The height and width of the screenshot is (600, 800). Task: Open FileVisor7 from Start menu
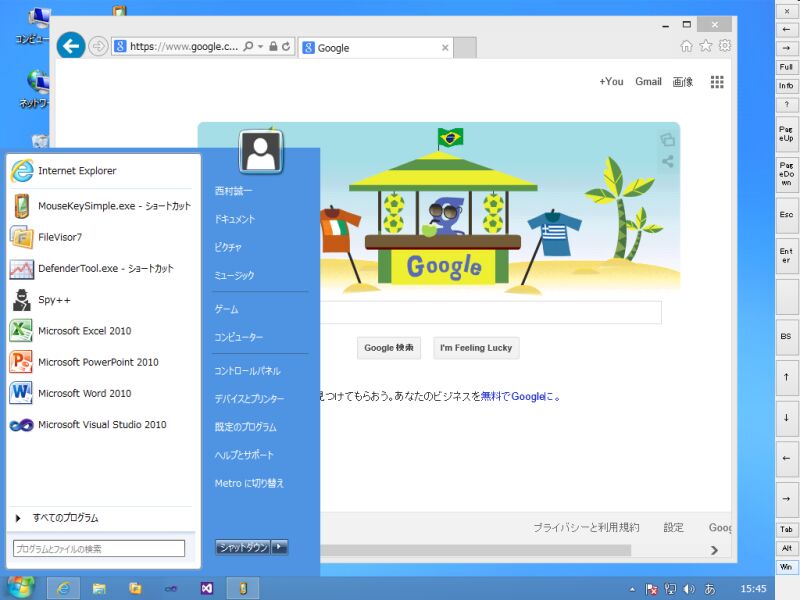pos(100,237)
